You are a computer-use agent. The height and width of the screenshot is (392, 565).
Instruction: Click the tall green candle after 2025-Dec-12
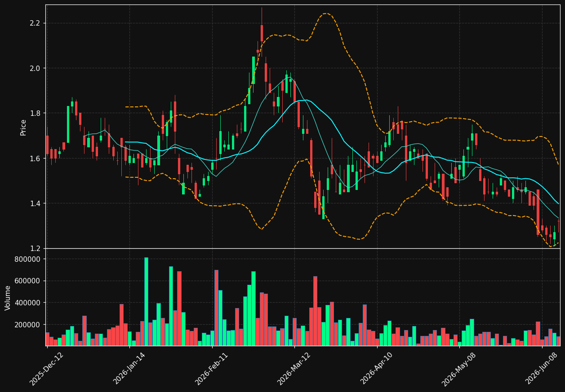68,124
